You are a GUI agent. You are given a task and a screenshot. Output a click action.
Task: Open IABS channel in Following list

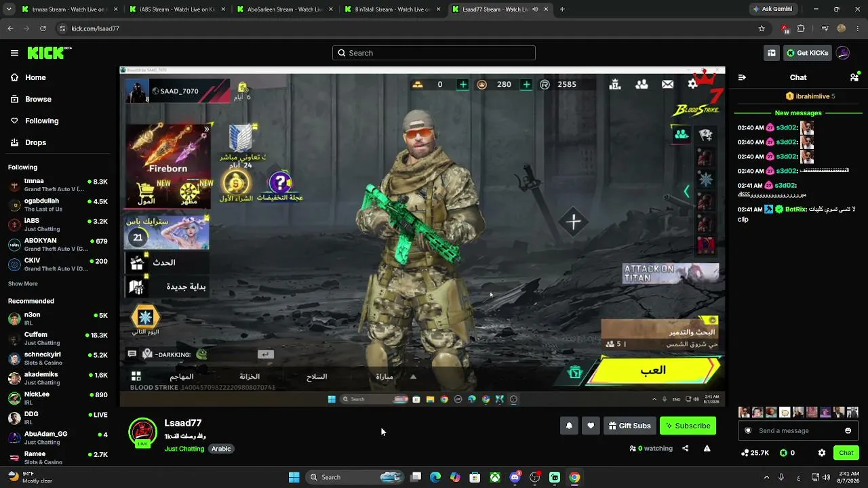(58, 224)
